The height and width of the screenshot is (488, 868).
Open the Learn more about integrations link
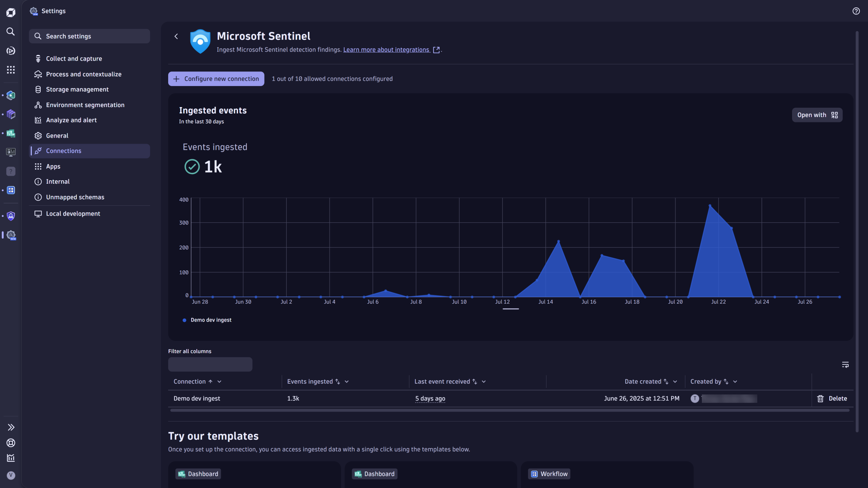point(386,49)
